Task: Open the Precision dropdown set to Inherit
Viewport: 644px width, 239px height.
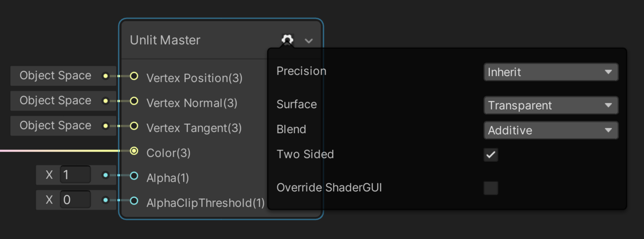Action: click(551, 72)
